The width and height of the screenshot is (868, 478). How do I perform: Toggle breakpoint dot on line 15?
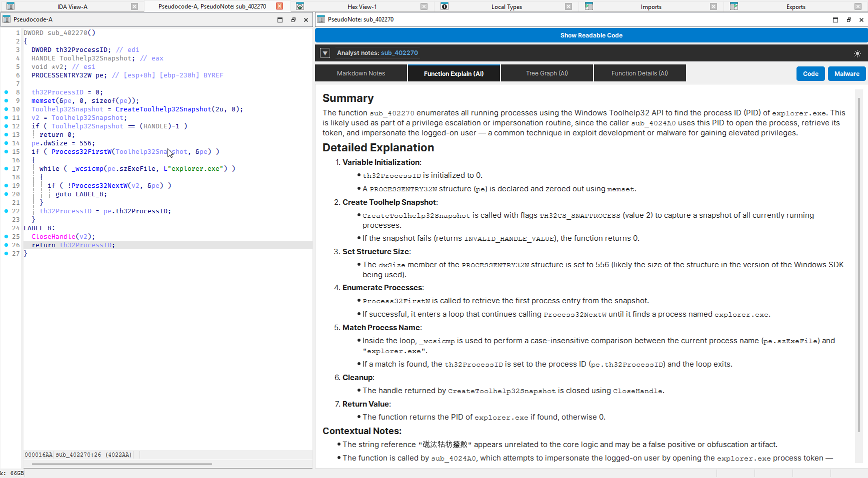pos(6,152)
